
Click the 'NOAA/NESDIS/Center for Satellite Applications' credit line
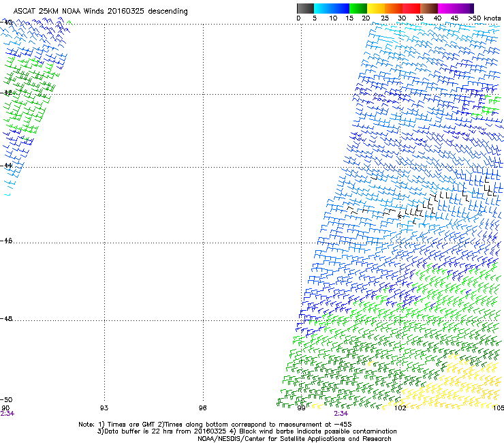[x=294, y=439]
